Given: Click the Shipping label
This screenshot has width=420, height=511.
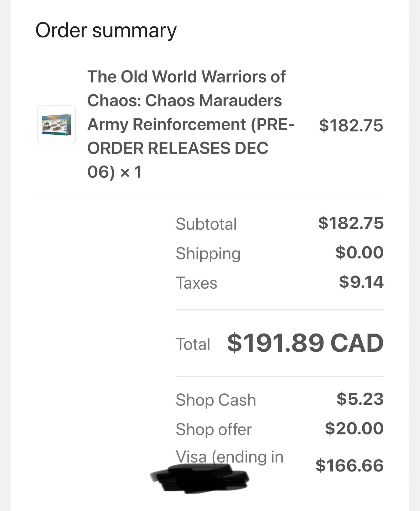Looking at the screenshot, I should (208, 254).
